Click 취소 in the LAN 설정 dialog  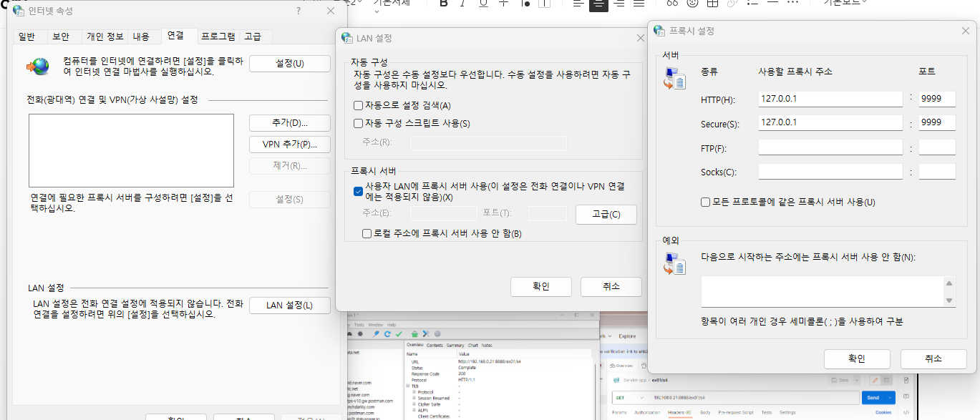pos(611,286)
